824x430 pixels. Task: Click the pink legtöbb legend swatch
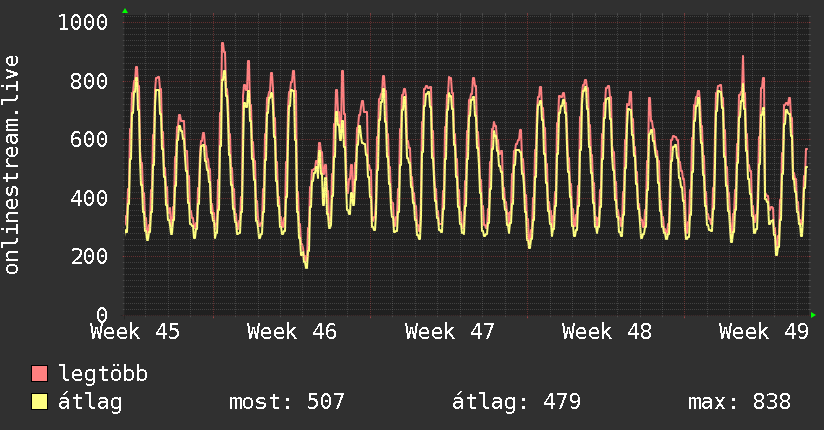[39, 374]
